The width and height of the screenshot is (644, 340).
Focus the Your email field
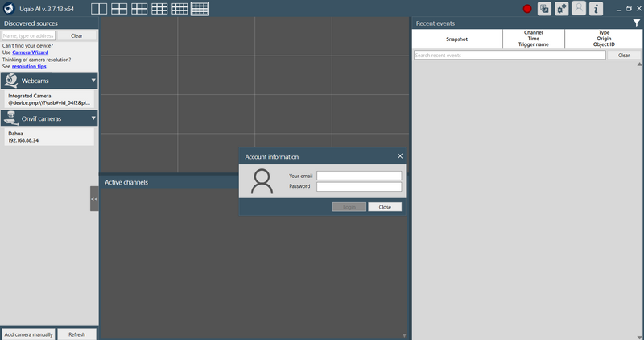coord(359,176)
